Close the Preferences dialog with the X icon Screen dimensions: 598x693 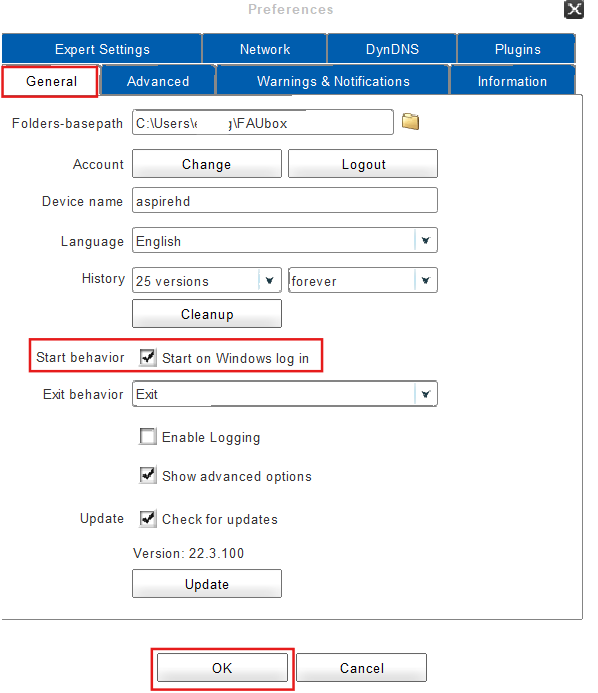[574, 9]
